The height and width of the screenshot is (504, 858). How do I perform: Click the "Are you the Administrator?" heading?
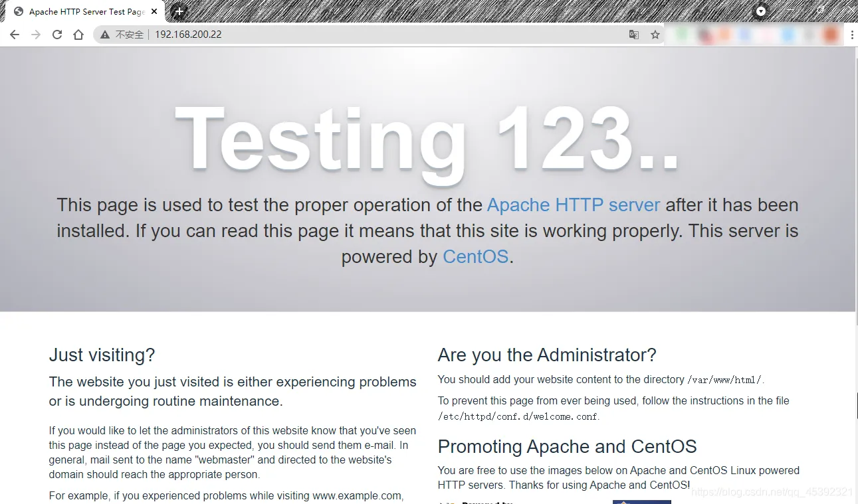pyautogui.click(x=547, y=355)
